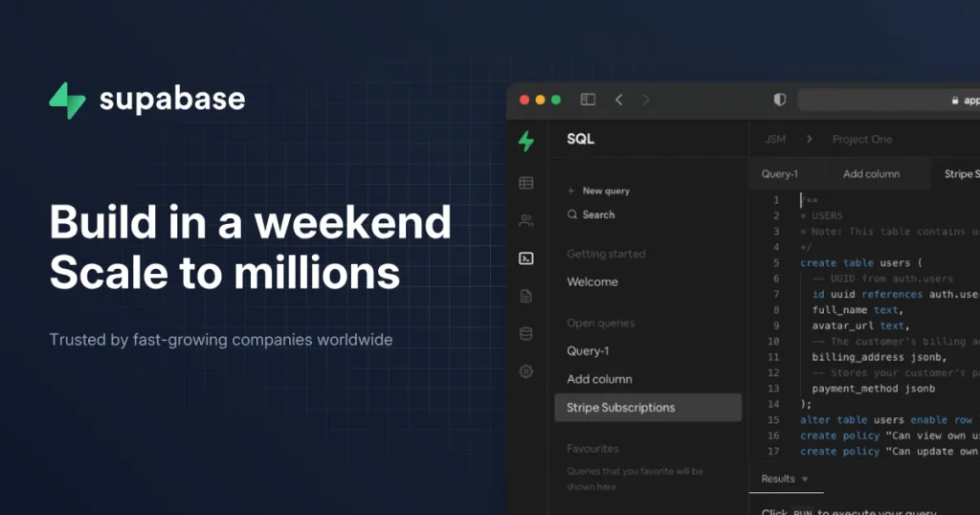Click 'Queries that you favorite' placeholder text

click(635, 479)
